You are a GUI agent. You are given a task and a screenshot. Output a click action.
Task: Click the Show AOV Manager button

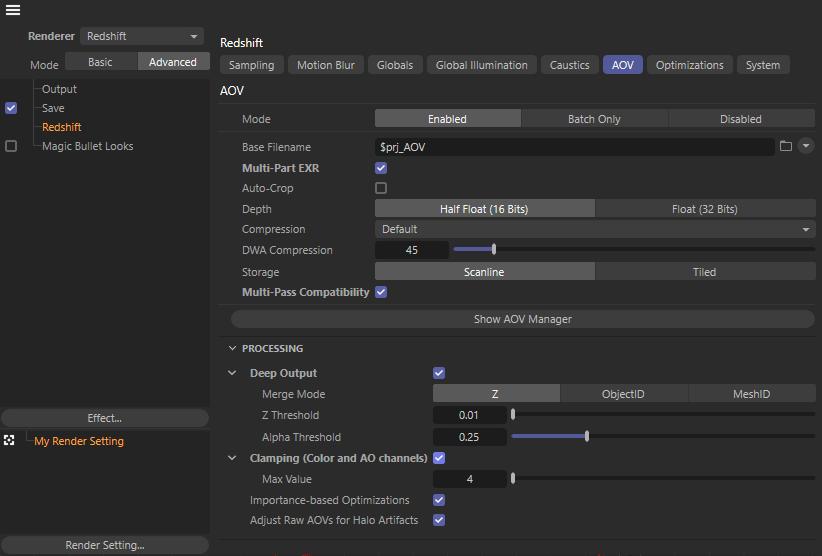(522, 319)
